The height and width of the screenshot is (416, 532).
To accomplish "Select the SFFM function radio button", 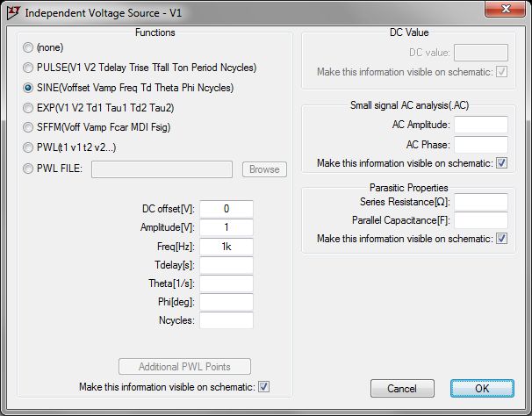I will pyautogui.click(x=28, y=127).
